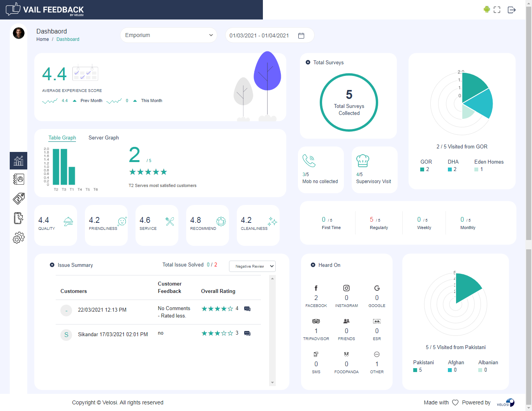Click the radio marker beside Issue Summary
This screenshot has width=532, height=411.
[x=52, y=265]
